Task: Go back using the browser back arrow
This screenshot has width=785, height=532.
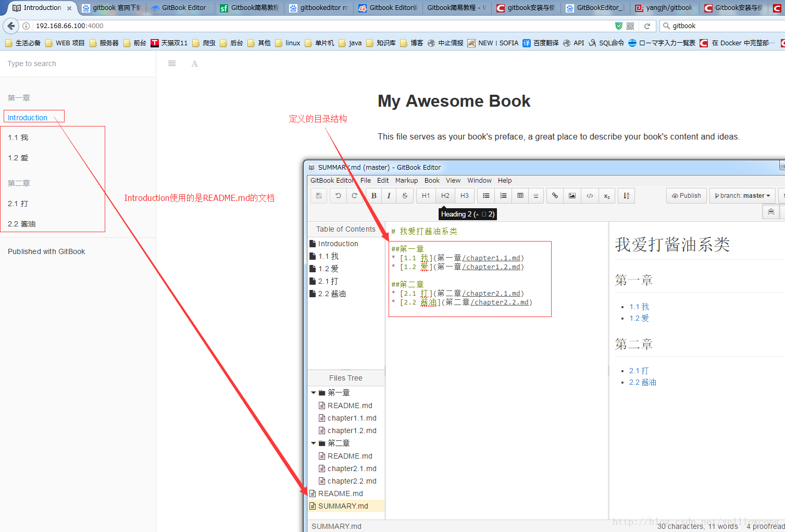Action: coord(11,26)
